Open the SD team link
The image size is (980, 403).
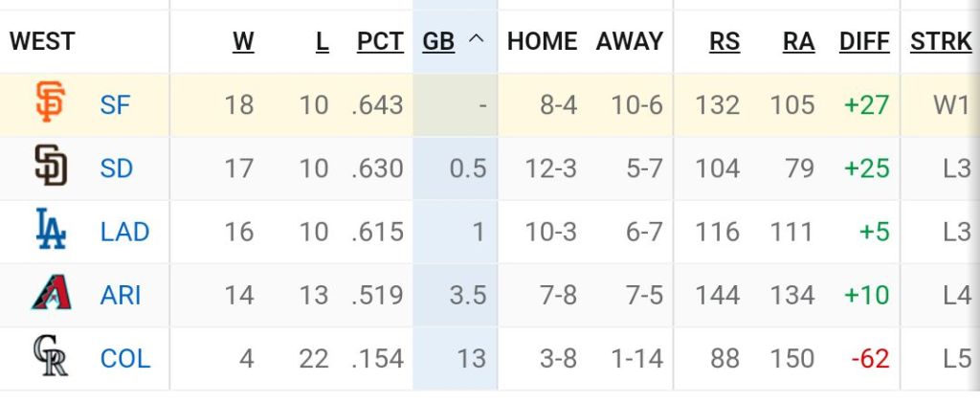point(117,168)
